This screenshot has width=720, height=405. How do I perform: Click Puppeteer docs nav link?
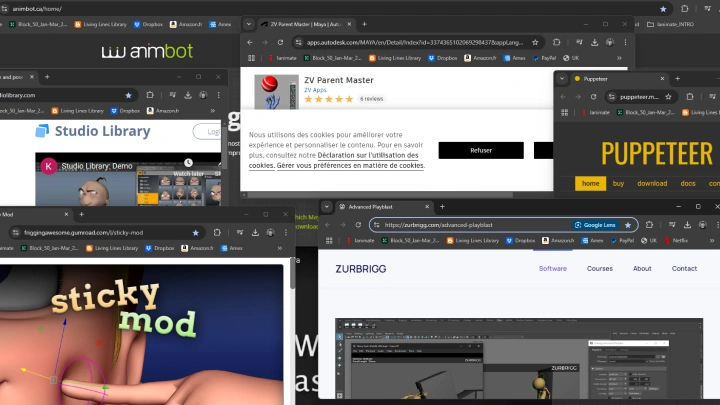pos(688,183)
